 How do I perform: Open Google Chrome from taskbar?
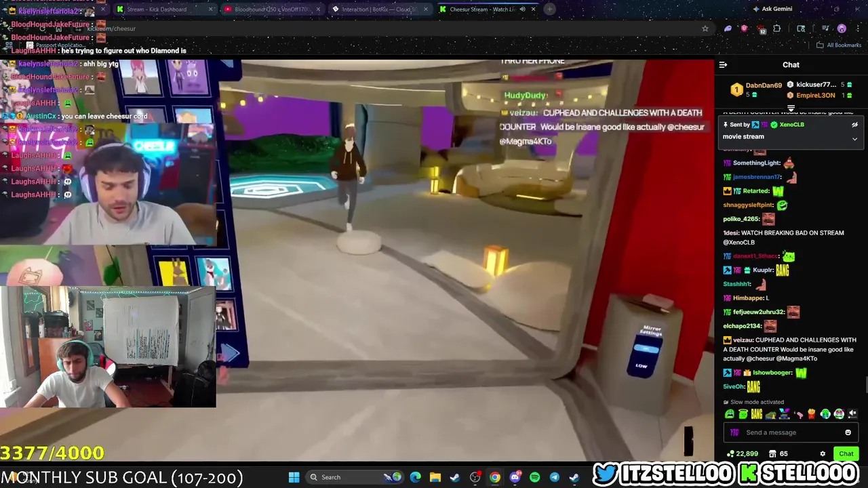[495, 477]
